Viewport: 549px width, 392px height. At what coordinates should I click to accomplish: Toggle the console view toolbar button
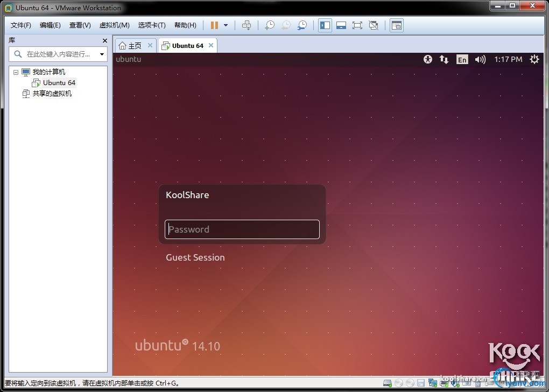click(396, 25)
